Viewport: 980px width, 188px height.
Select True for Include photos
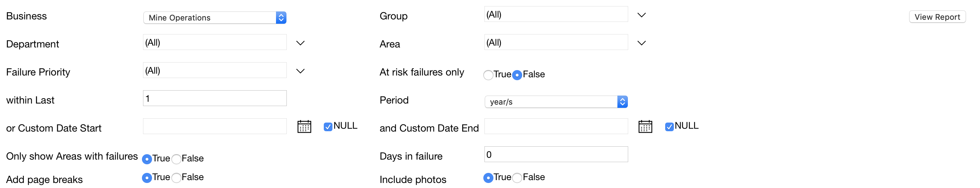[488, 178]
